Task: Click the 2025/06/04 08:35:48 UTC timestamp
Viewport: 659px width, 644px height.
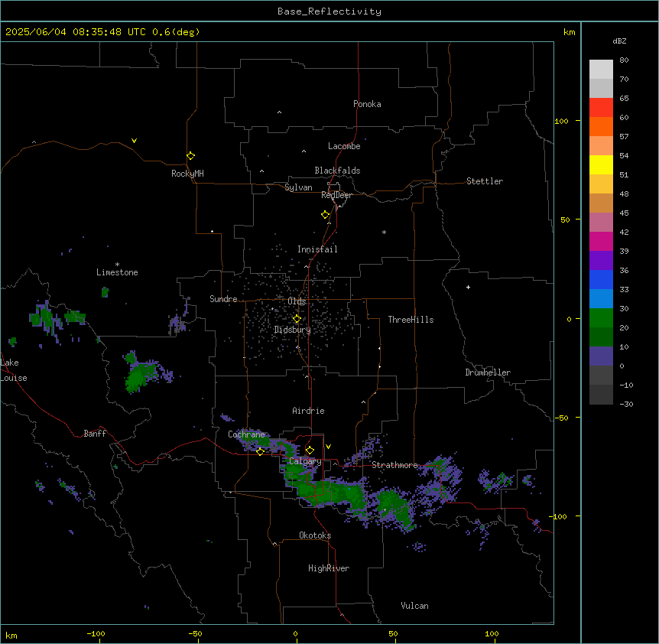Action: point(76,32)
